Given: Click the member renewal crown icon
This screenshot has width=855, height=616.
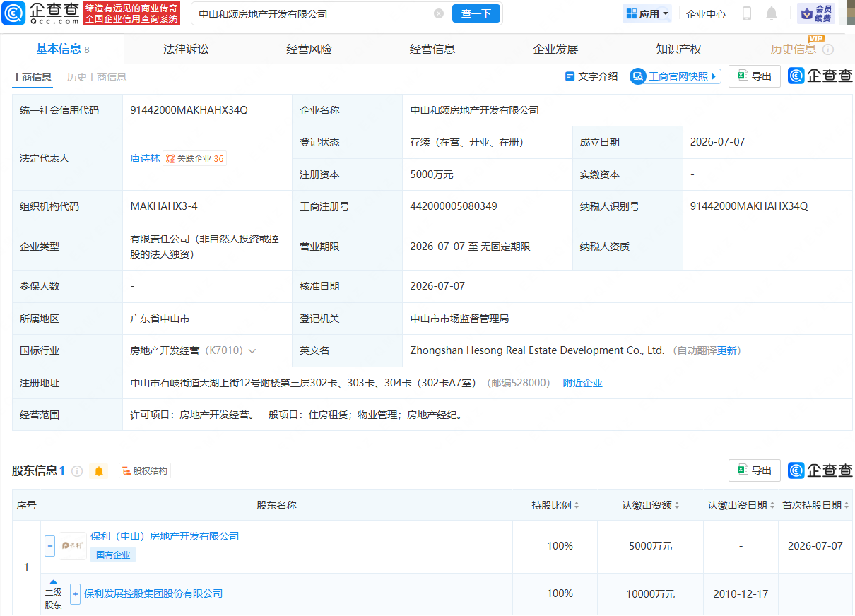Looking at the screenshot, I should (x=816, y=13).
